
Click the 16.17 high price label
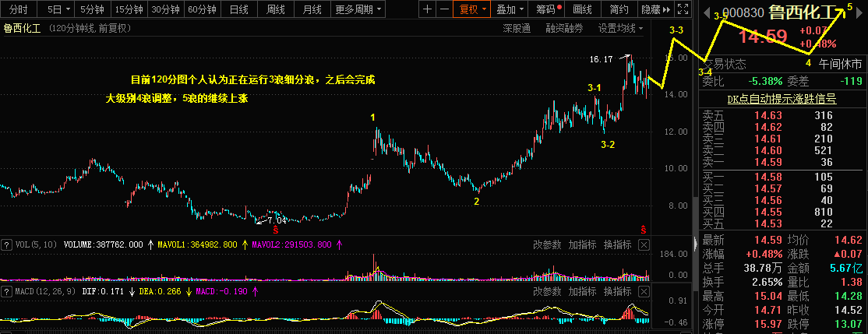(602, 59)
